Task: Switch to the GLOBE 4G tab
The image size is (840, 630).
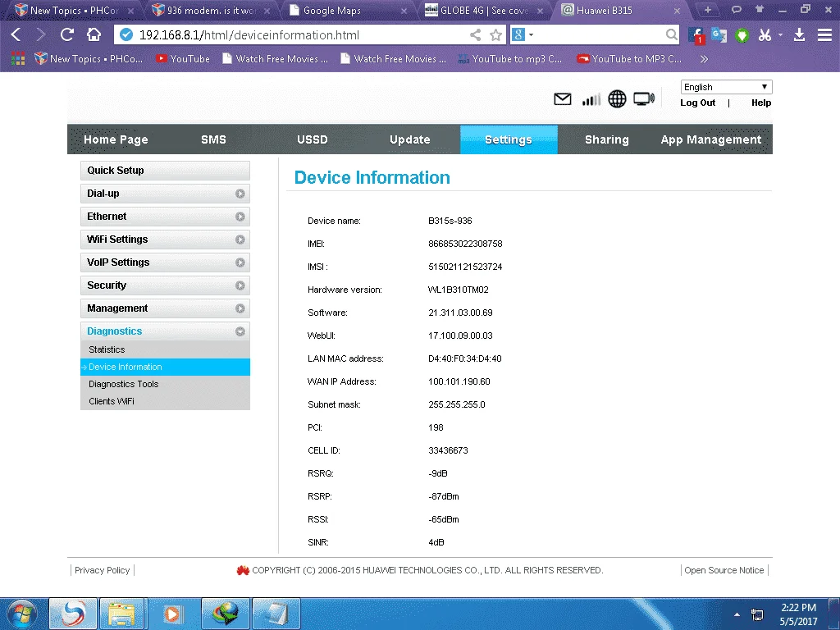Action: click(x=484, y=10)
